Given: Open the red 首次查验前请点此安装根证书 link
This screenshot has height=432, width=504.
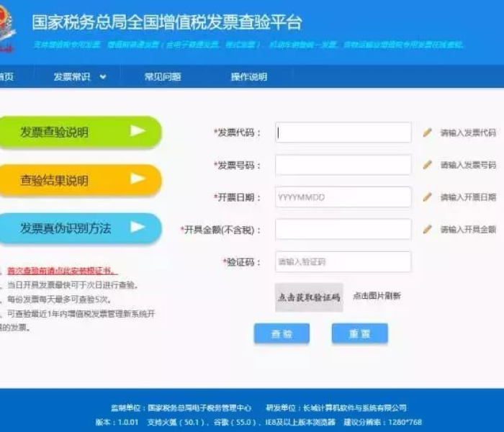Looking at the screenshot, I should click(62, 271).
